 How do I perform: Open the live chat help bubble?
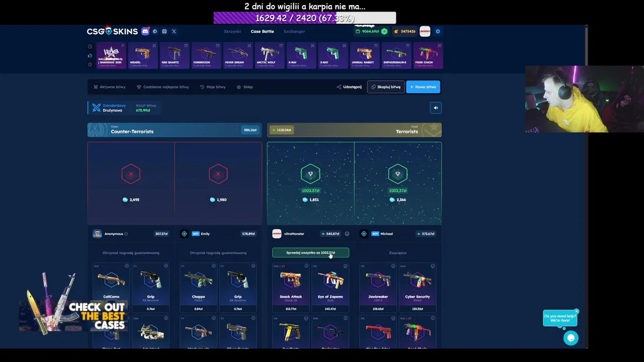(x=571, y=338)
